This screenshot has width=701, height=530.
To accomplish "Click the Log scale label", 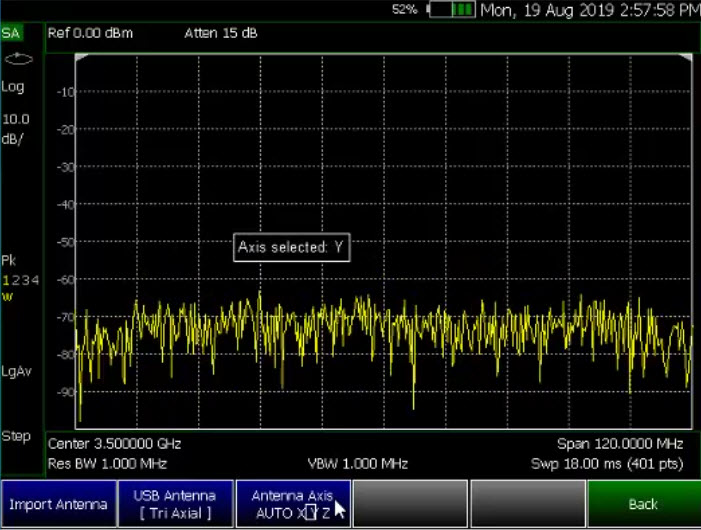I will 13,87.
